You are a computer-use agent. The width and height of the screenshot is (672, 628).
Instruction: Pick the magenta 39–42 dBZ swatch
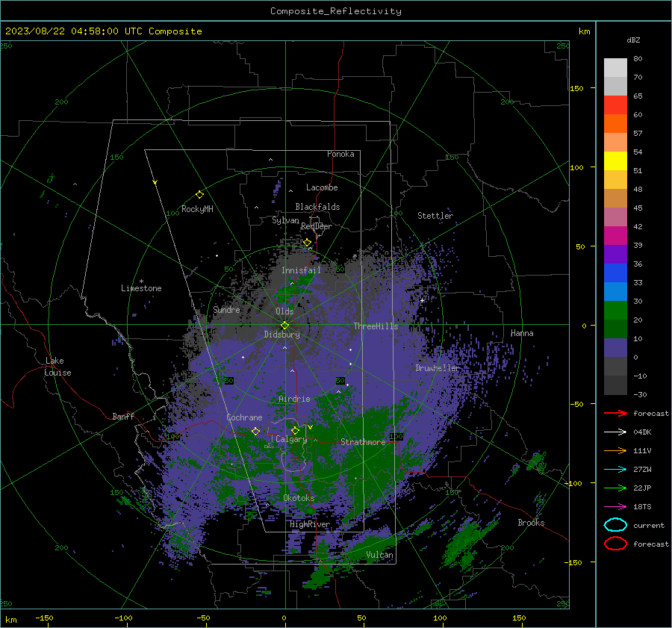point(615,236)
